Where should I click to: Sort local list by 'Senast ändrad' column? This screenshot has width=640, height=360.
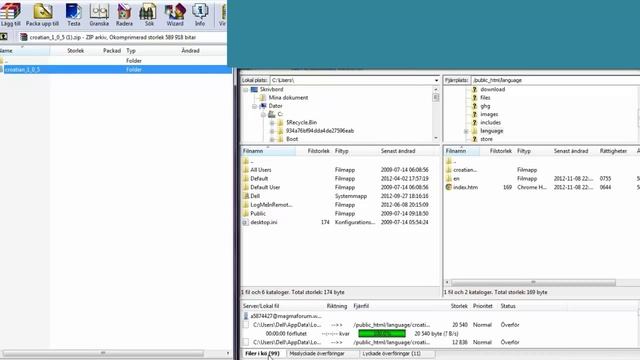[398, 151]
